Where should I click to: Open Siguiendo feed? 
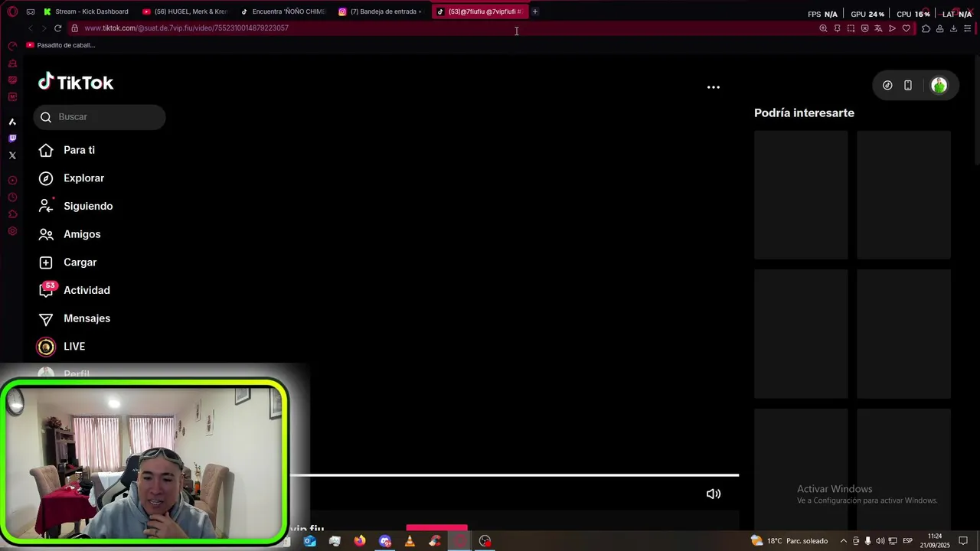76,206
